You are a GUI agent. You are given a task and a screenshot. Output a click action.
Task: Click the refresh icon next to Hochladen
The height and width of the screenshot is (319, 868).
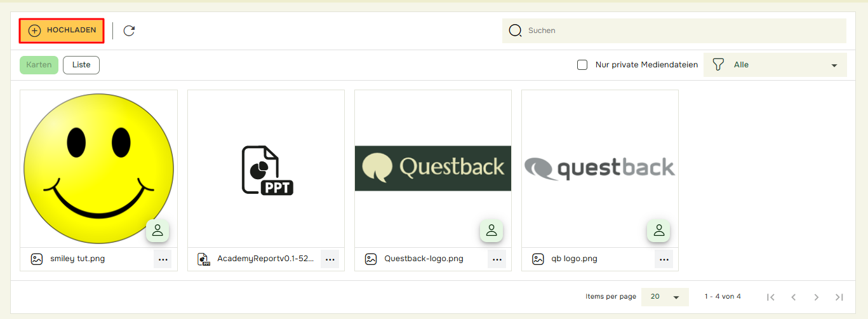pos(129,31)
